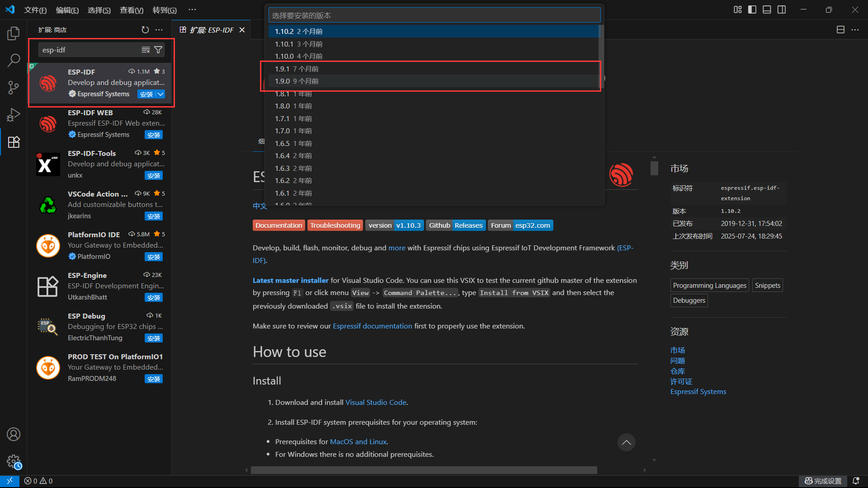Select version 1.10.2 from the list

(434, 31)
